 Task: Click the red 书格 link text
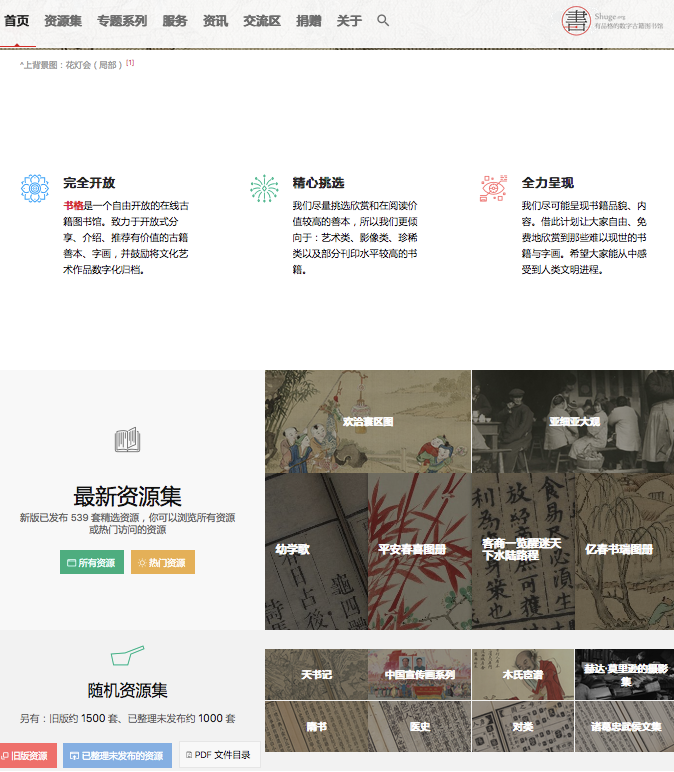[x=73, y=205]
